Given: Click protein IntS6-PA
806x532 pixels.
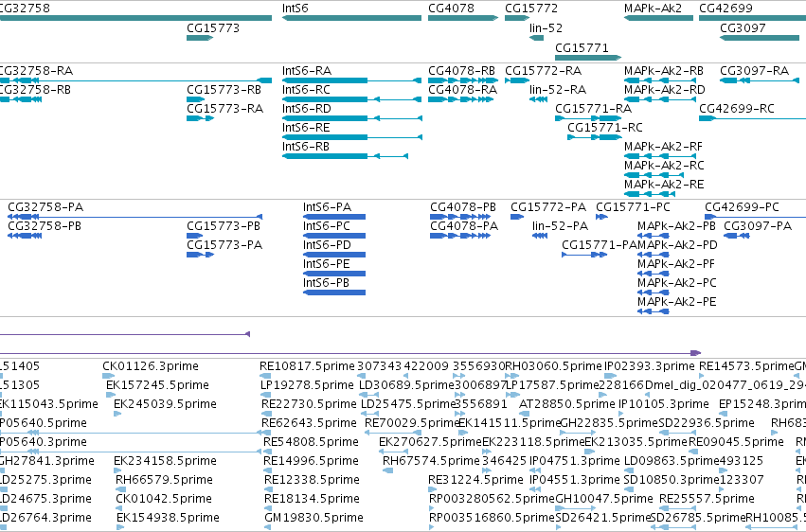Looking at the screenshot, I should click(334, 217).
